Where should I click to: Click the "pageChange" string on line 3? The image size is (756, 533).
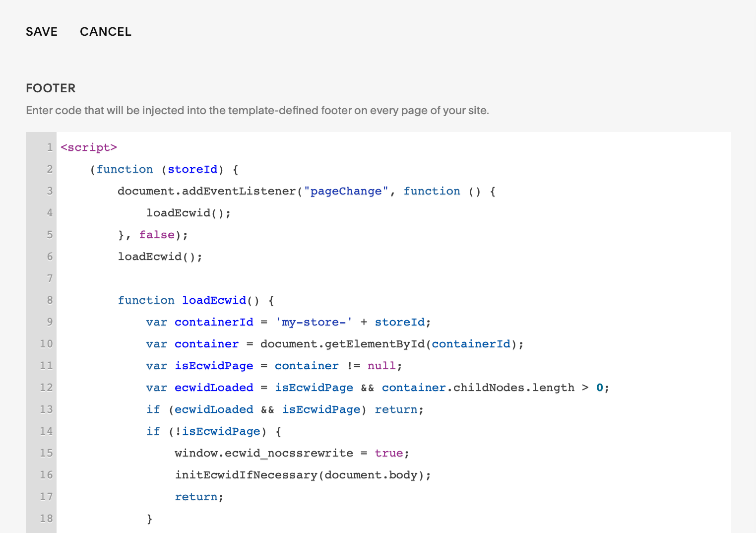pos(346,191)
